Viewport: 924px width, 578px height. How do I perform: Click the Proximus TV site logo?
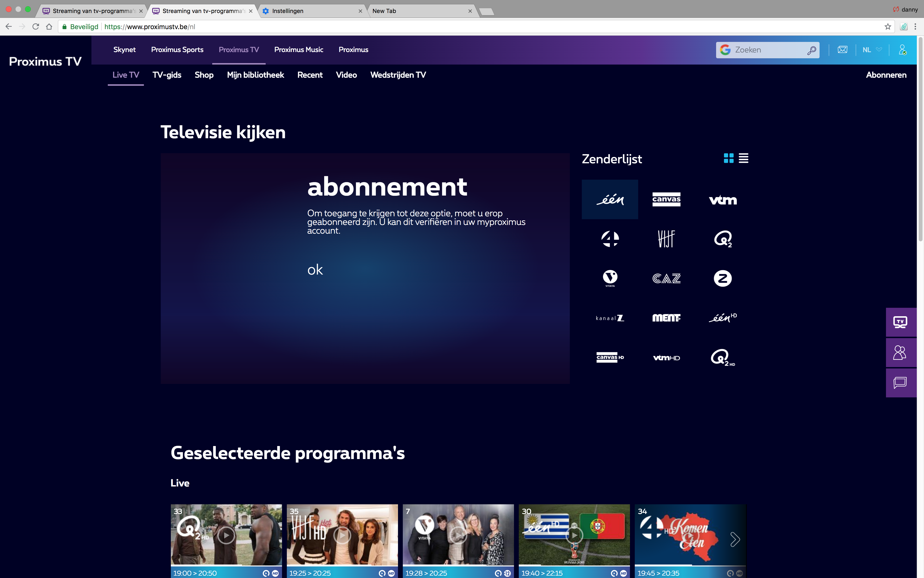[x=45, y=62]
